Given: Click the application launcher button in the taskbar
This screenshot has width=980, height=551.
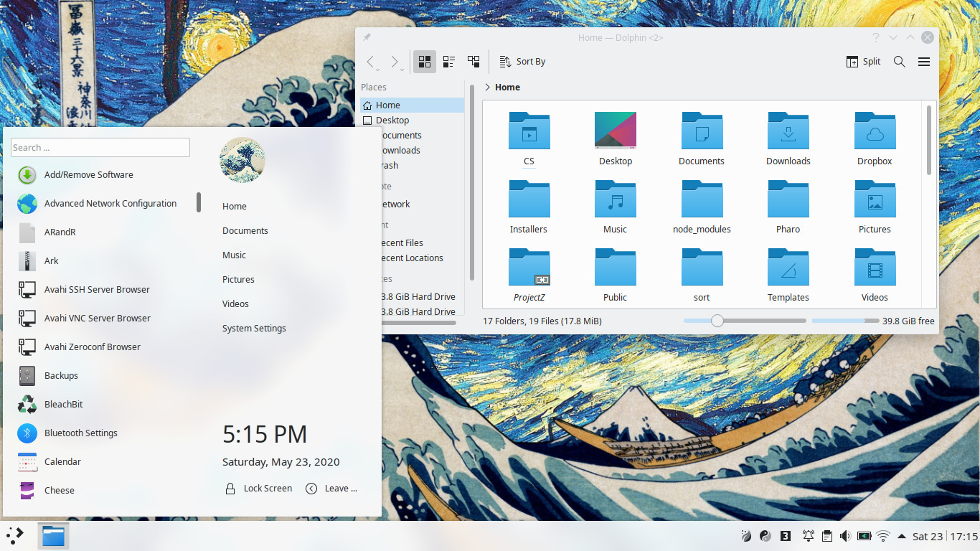Looking at the screenshot, I should click(15, 536).
